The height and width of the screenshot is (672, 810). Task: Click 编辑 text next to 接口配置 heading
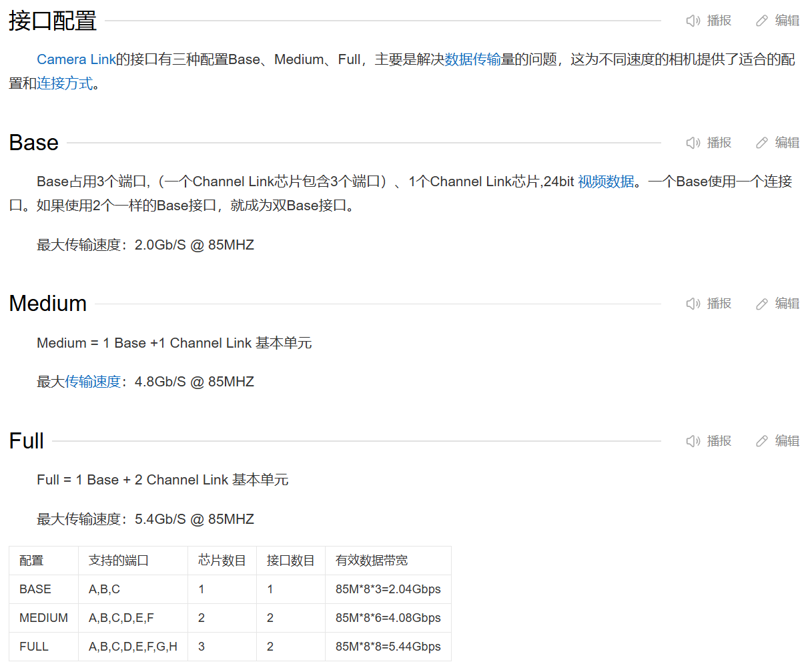tap(787, 21)
